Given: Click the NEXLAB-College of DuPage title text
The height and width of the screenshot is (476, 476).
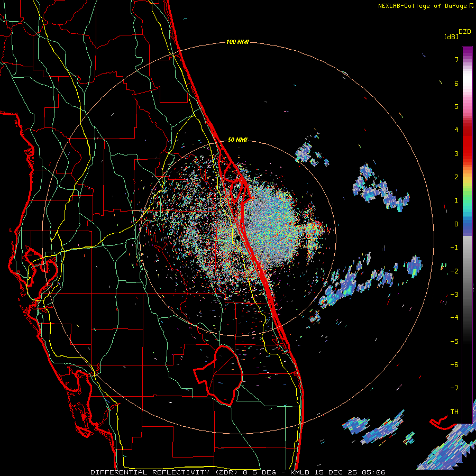Looking at the screenshot, I should click(x=422, y=6).
